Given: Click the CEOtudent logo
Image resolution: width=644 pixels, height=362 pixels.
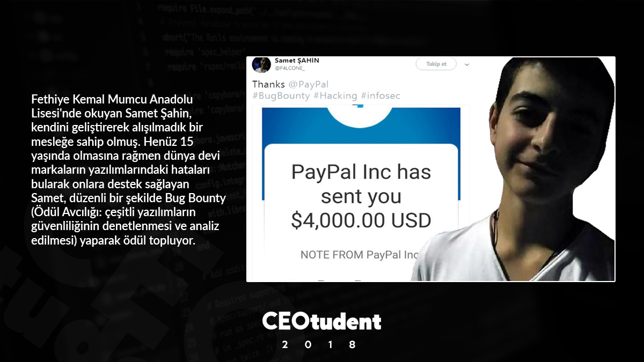Looking at the screenshot, I should (x=322, y=321).
